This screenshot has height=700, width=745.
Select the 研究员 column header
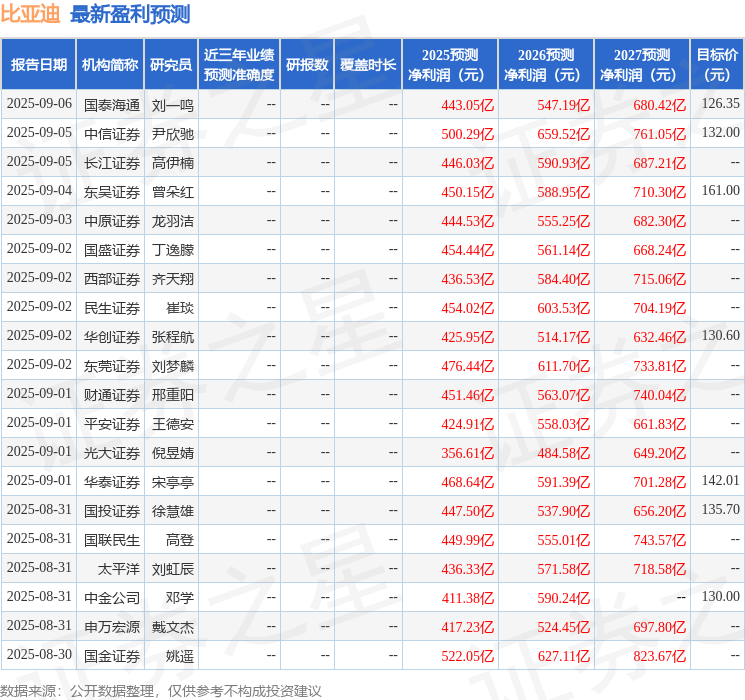pos(171,65)
